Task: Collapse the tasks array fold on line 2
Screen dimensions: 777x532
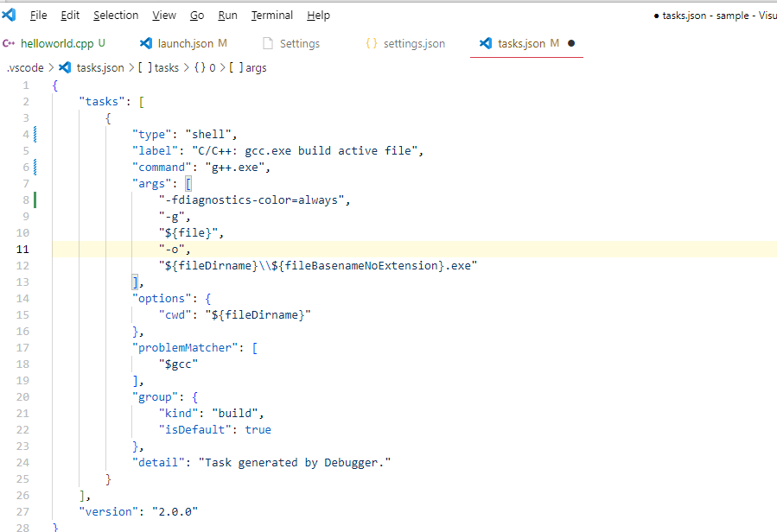Action: pyautogui.click(x=41, y=100)
